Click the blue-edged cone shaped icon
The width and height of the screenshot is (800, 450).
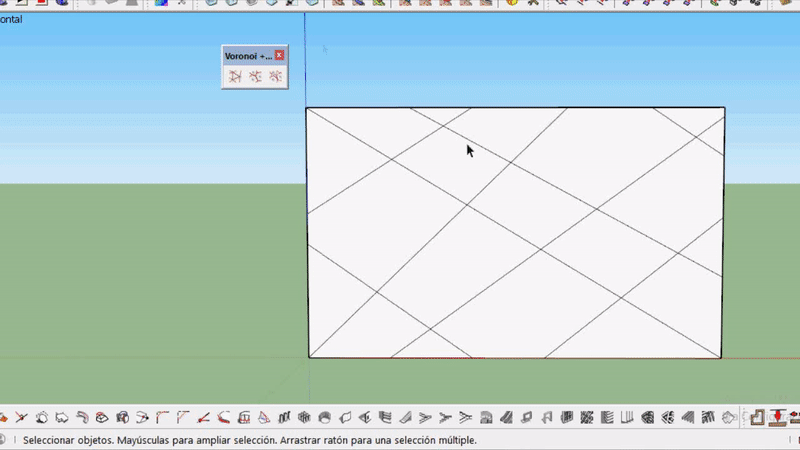tap(264, 418)
